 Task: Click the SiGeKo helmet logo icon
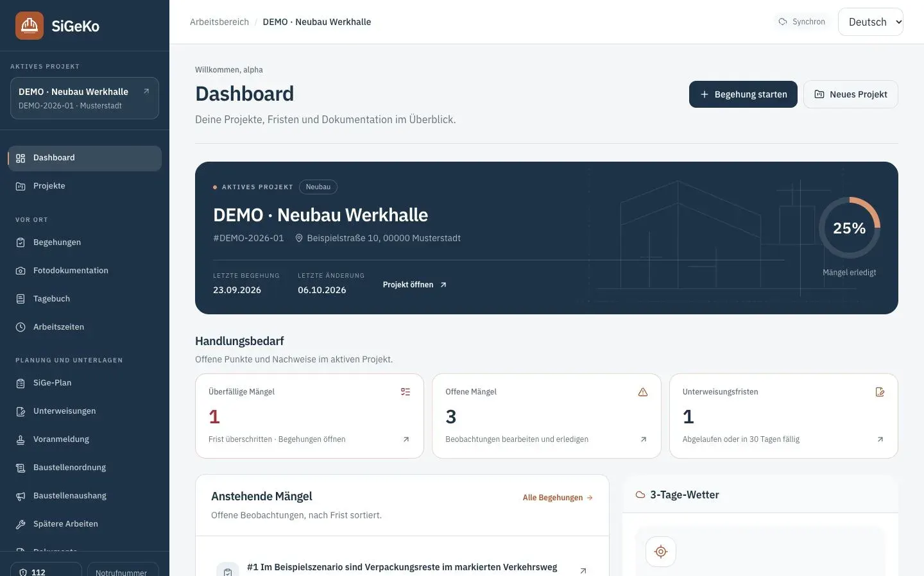[x=30, y=26]
